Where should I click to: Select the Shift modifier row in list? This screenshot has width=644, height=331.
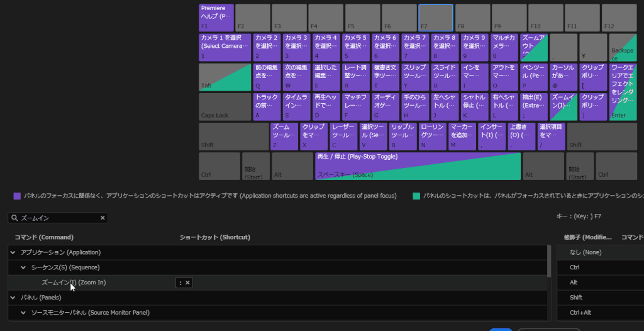coord(601,298)
